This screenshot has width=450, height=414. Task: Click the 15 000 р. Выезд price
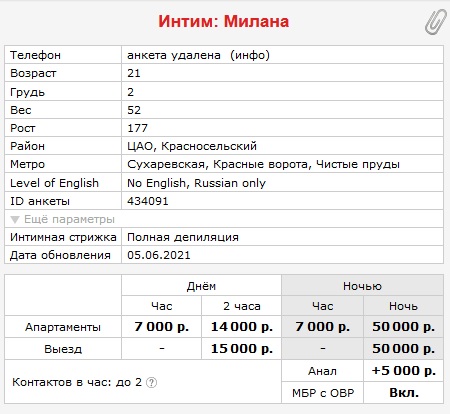[242, 349]
